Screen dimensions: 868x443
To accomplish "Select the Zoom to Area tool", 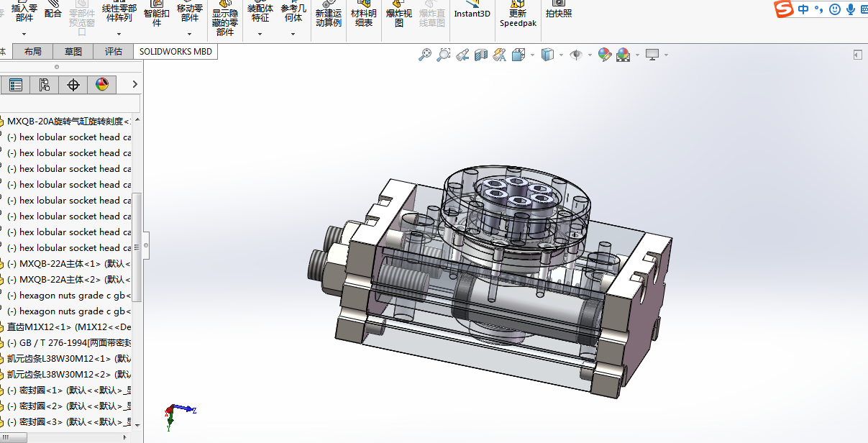I will click(x=444, y=55).
